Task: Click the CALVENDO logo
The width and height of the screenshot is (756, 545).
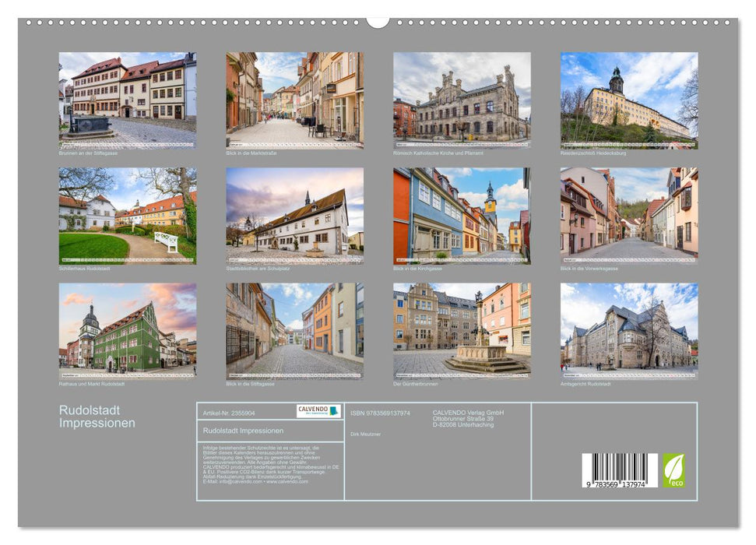Action: [x=318, y=411]
